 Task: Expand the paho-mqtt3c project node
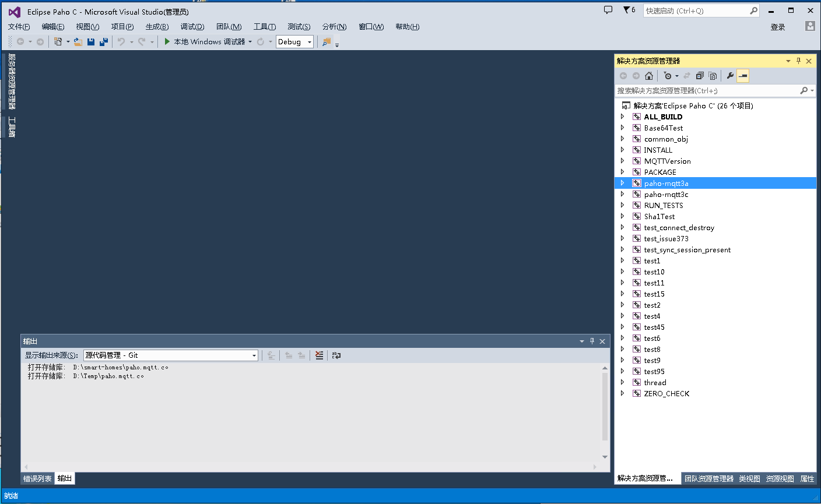(622, 194)
